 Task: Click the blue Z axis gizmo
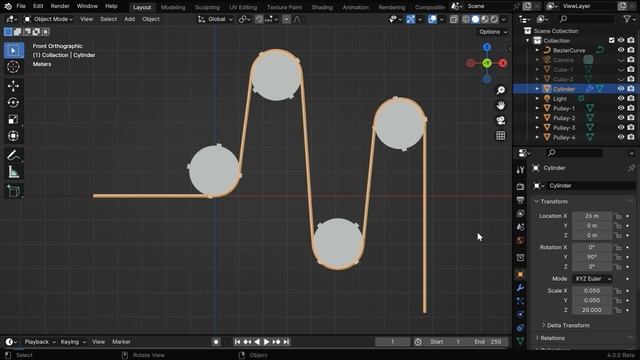[487, 47]
